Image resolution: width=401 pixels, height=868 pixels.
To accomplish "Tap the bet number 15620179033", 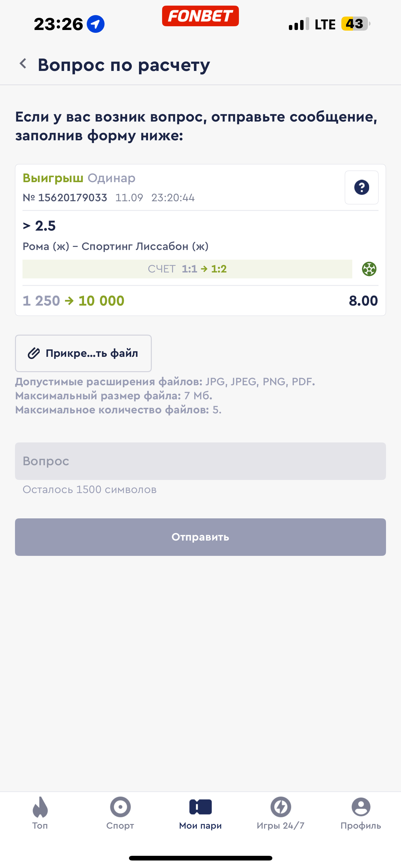I will point(72,197).
